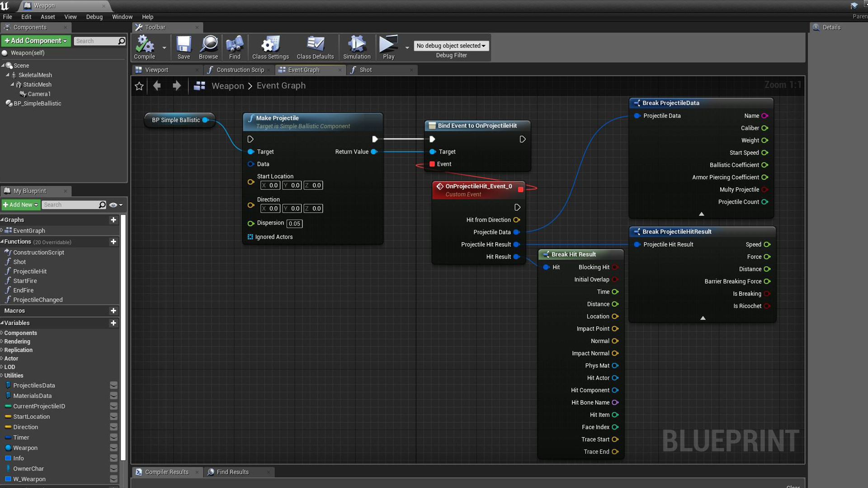The width and height of the screenshot is (868, 488).
Task: Open the No debug object selected dropdown
Action: tap(451, 46)
